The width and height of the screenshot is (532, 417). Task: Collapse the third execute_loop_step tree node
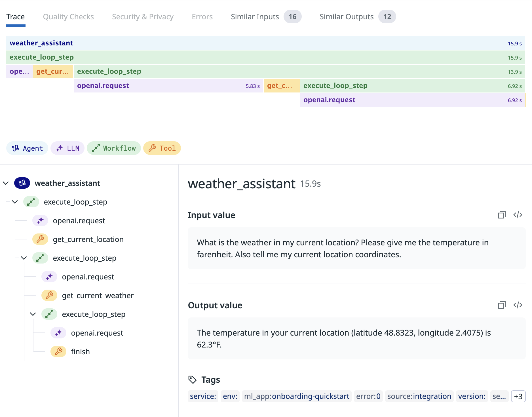pos(33,314)
